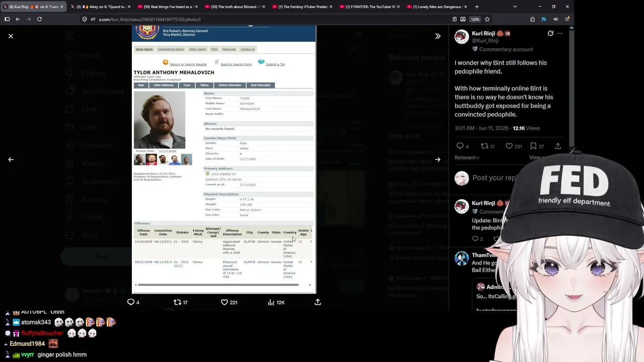The height and width of the screenshot is (362, 644).
Task: Open view analytics showing 12K under the photo
Action: (x=276, y=302)
